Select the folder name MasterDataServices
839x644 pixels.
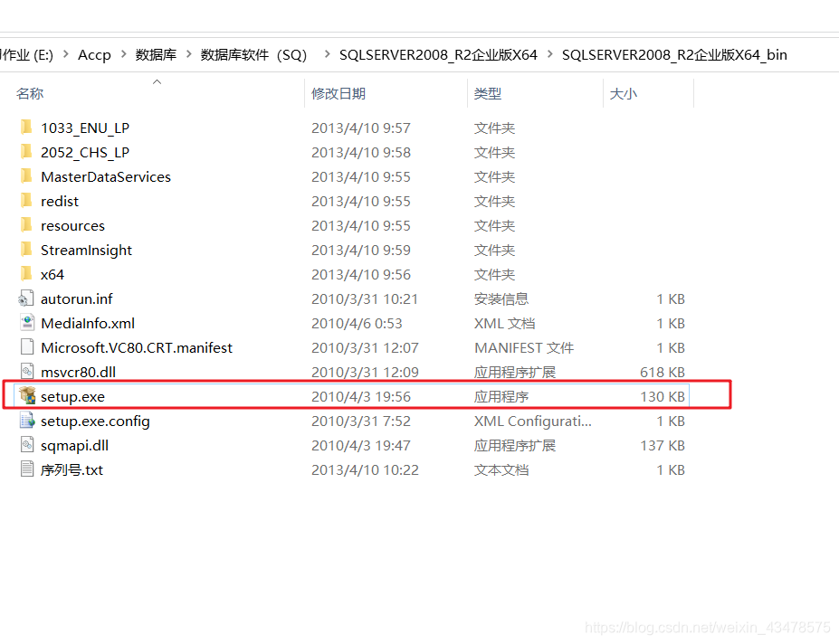tap(106, 177)
